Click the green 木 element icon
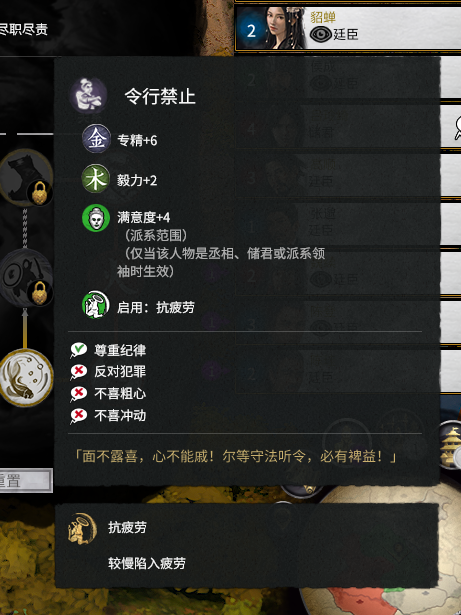This screenshot has width=461, height=615. 96,179
